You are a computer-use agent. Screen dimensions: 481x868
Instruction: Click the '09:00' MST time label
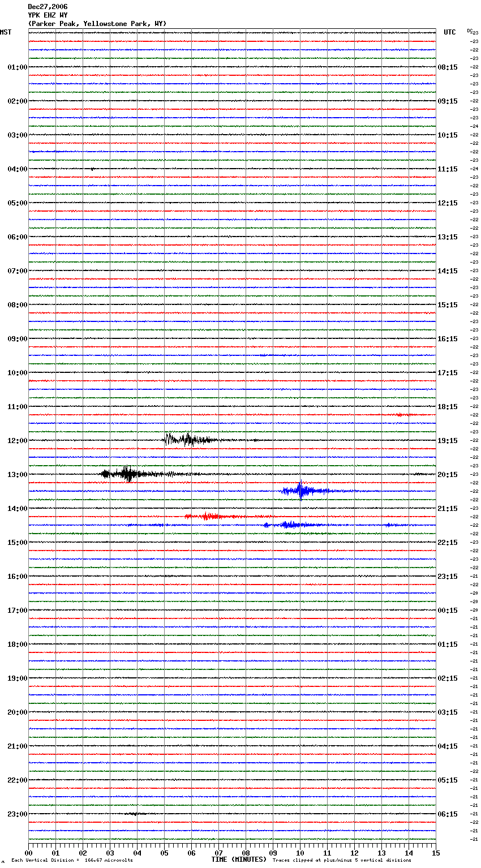click(18, 339)
